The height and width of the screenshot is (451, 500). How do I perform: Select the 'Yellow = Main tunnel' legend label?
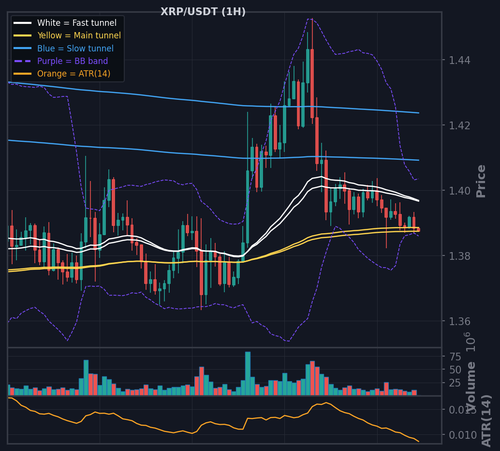point(79,35)
